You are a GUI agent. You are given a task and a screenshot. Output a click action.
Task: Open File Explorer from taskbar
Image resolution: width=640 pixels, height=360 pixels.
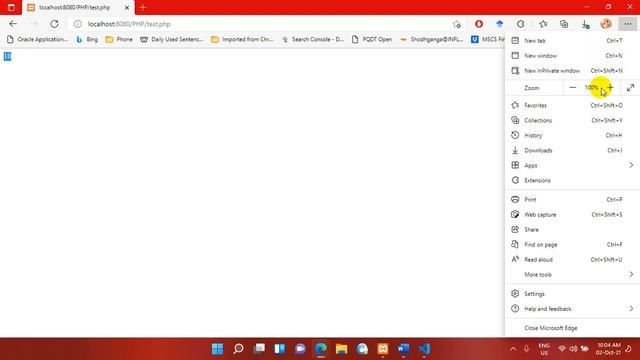342,349
